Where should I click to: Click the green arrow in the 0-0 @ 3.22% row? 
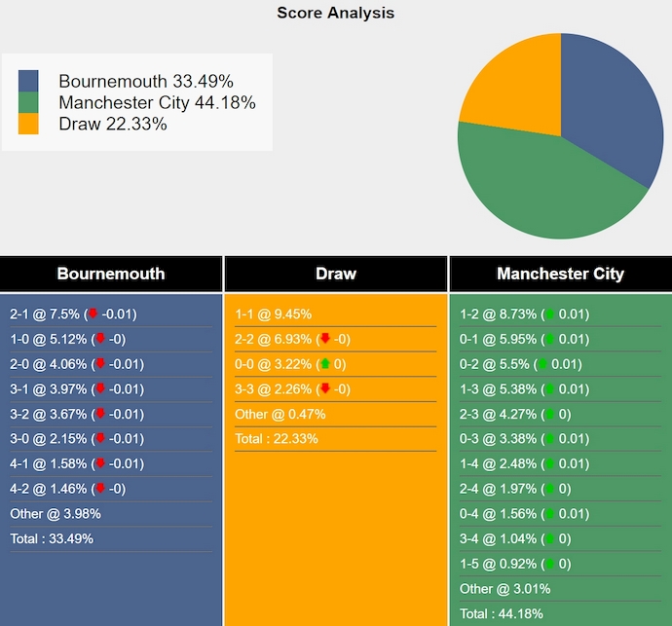tap(325, 364)
